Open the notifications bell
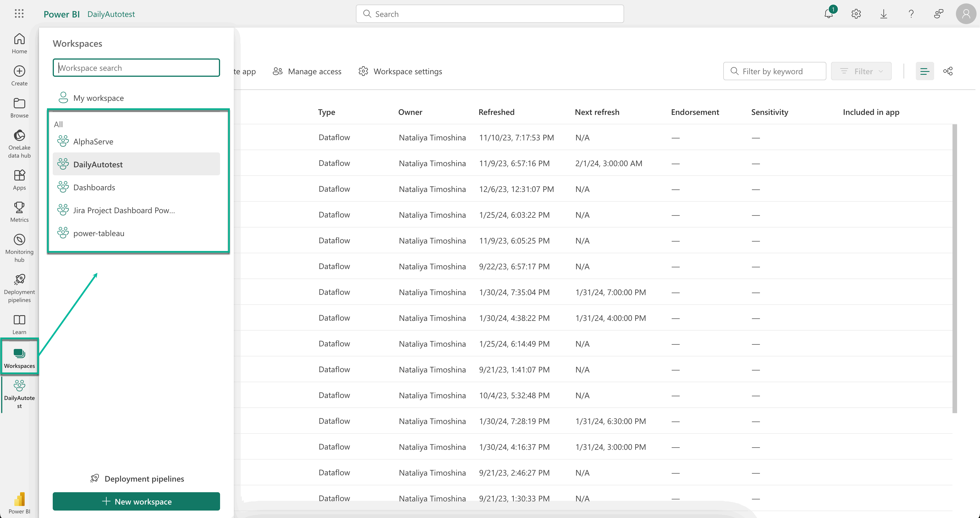 point(829,14)
